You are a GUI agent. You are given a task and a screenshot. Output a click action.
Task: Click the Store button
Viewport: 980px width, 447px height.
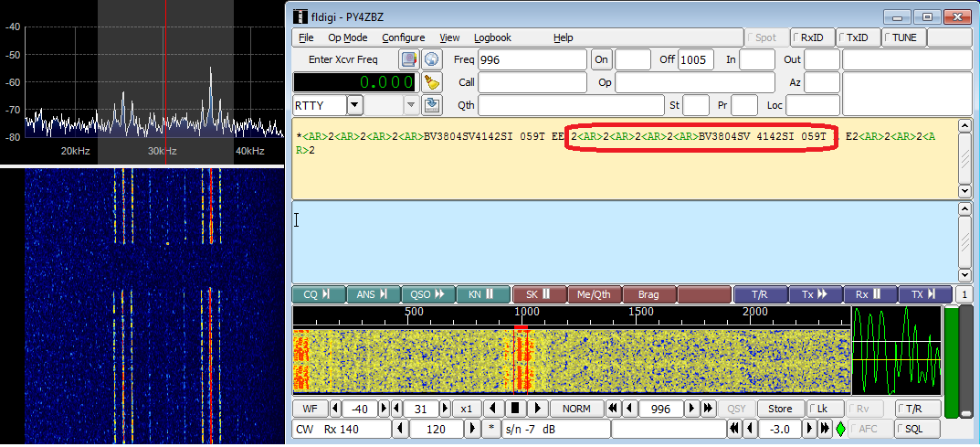[780, 409]
